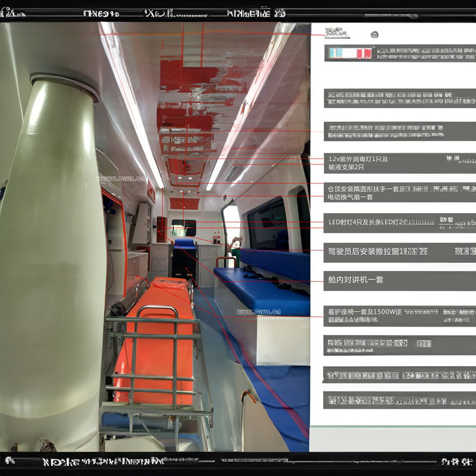Click the small round icon beside the panel header

374,35
